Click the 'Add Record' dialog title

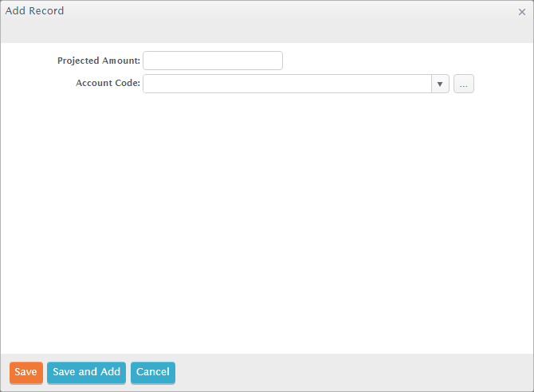click(34, 11)
